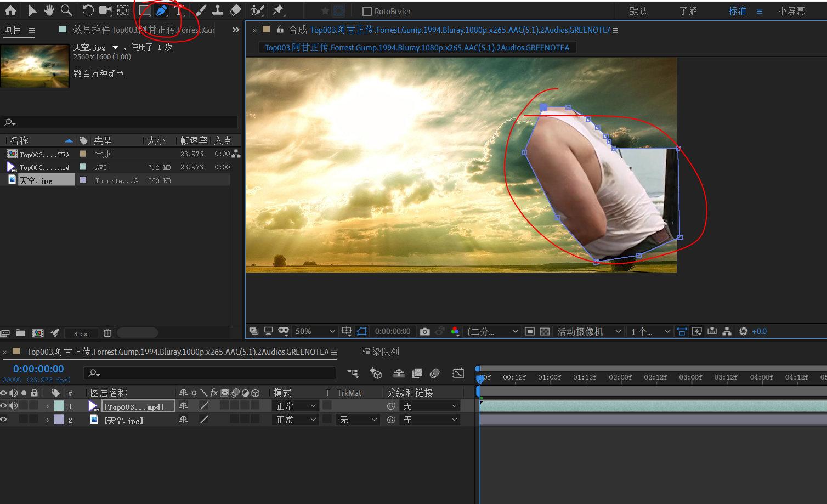This screenshot has height=504, width=827.
Task: Select the Hand tool
Action: tap(49, 10)
